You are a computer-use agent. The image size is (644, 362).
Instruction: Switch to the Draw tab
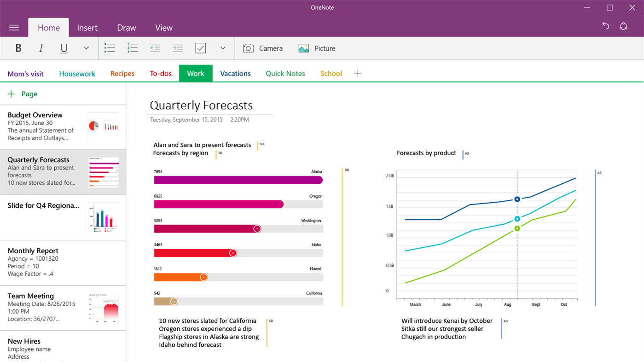[x=127, y=28]
